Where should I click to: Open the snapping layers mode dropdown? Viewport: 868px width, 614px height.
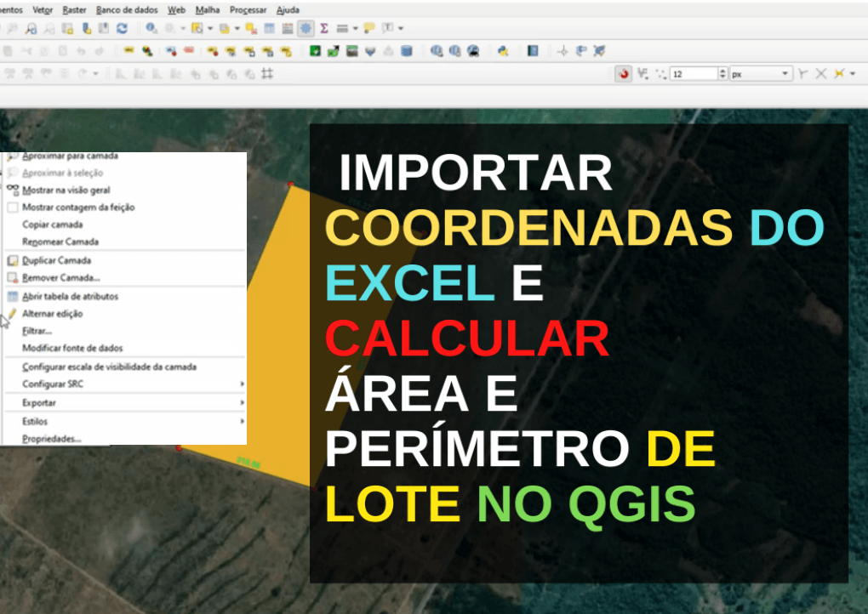pyautogui.click(x=642, y=74)
